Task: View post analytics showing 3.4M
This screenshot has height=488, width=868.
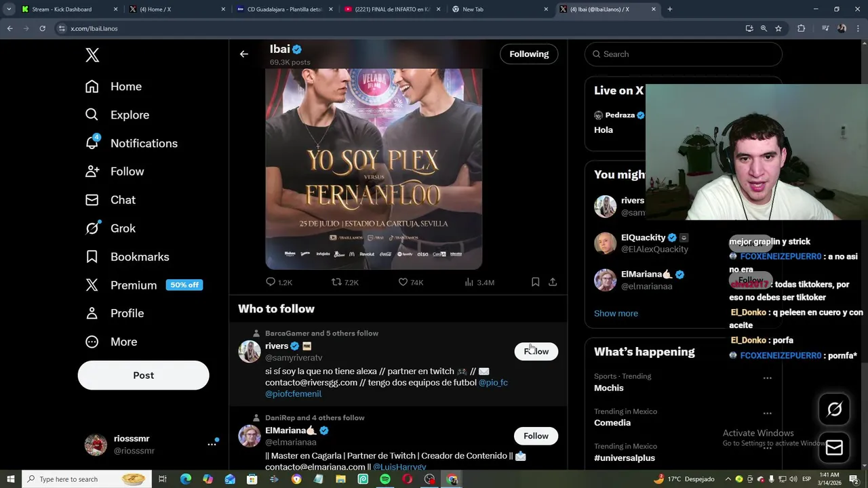Action: tap(479, 282)
